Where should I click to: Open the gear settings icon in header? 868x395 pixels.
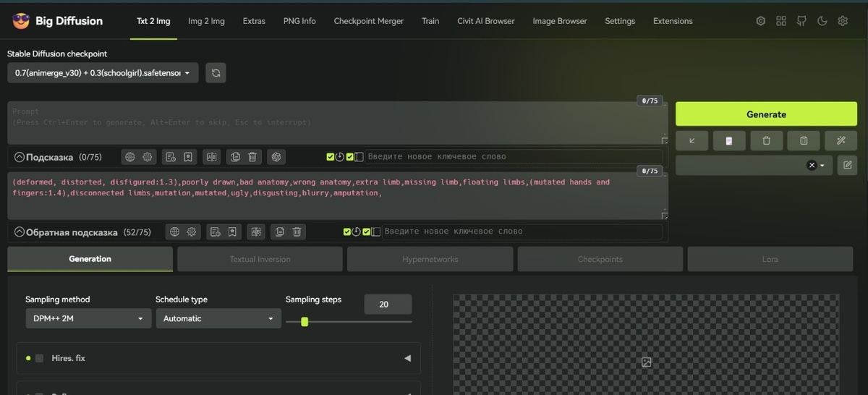pyautogui.click(x=843, y=21)
